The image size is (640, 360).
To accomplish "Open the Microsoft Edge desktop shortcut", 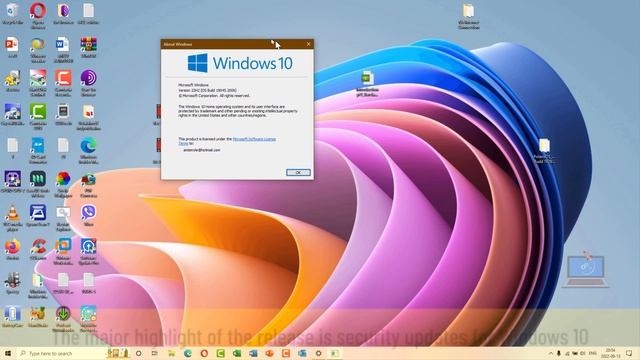I will click(x=89, y=151).
